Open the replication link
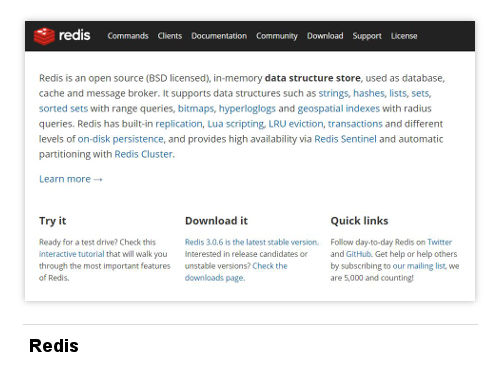Viewport: 500px width, 376px height. 179,124
